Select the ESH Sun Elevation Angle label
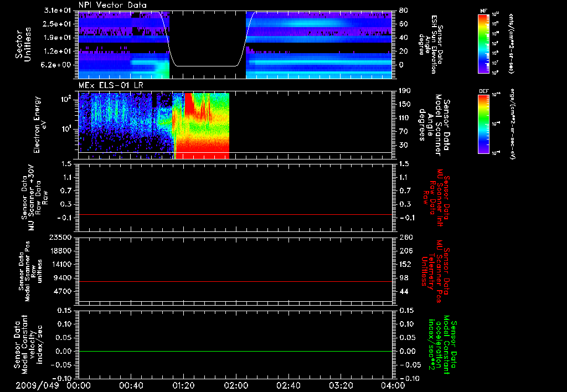The image size is (567, 392). point(430,44)
